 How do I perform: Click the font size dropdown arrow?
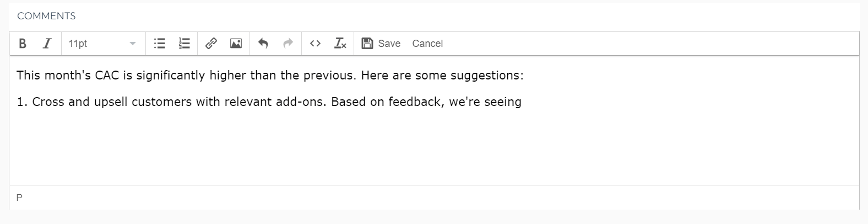click(133, 44)
